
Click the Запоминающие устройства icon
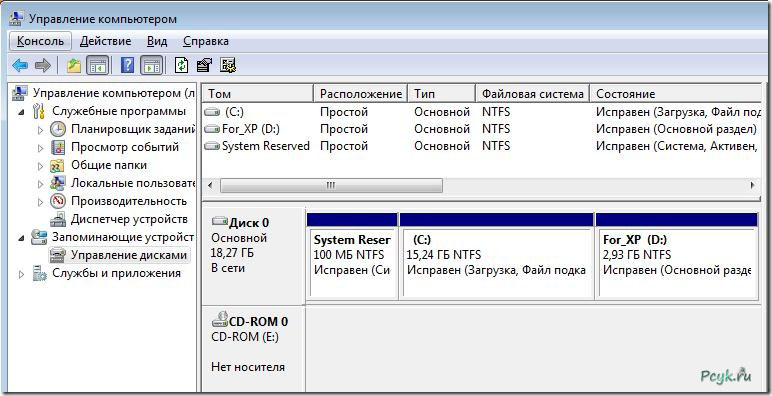click(x=39, y=237)
